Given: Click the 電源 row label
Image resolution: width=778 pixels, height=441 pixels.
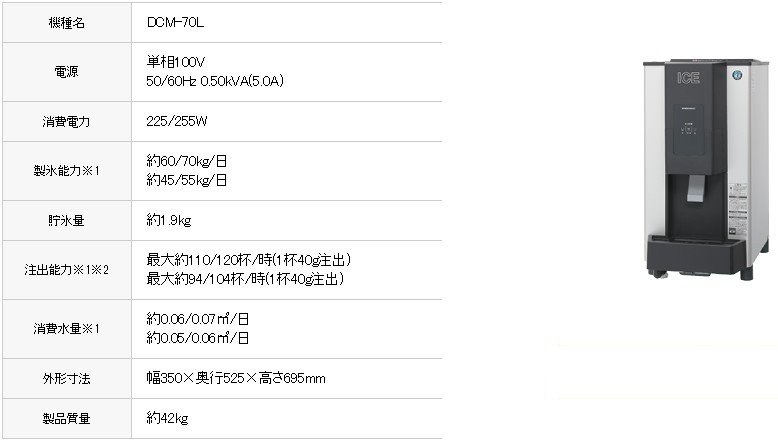Looking at the screenshot, I should click(x=66, y=72).
